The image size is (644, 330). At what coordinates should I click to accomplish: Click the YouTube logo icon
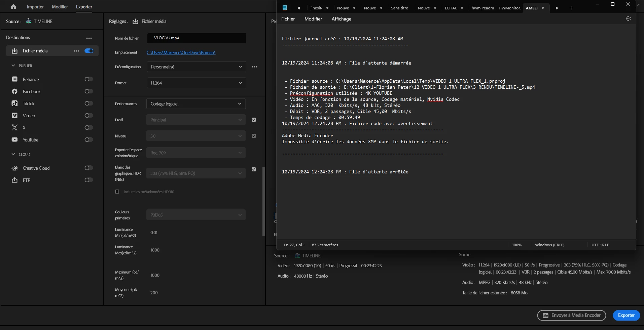pyautogui.click(x=14, y=140)
